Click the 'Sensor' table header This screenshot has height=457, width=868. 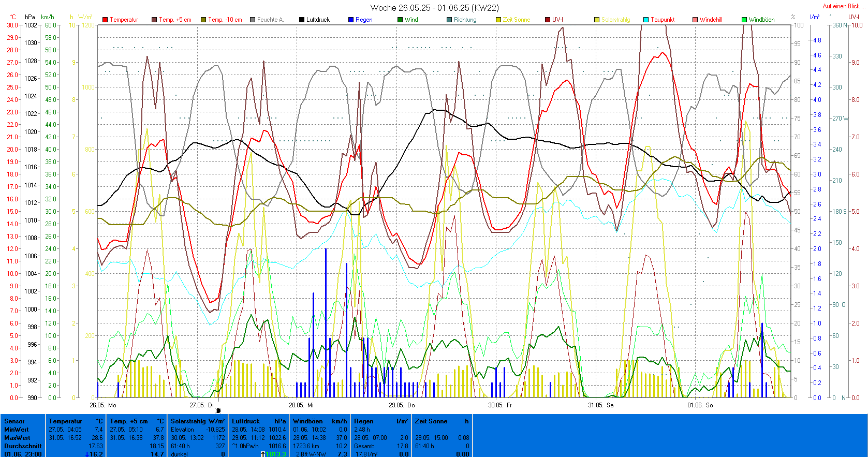(x=14, y=421)
